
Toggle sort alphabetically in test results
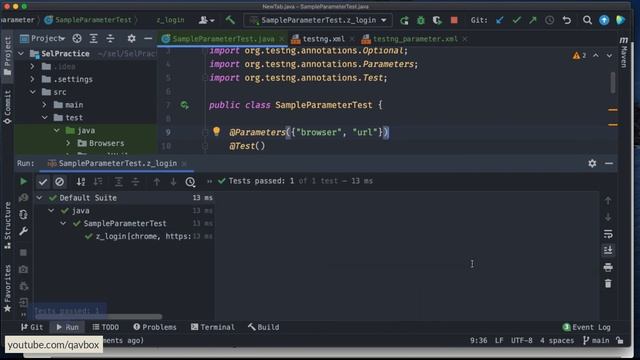[x=81, y=182]
